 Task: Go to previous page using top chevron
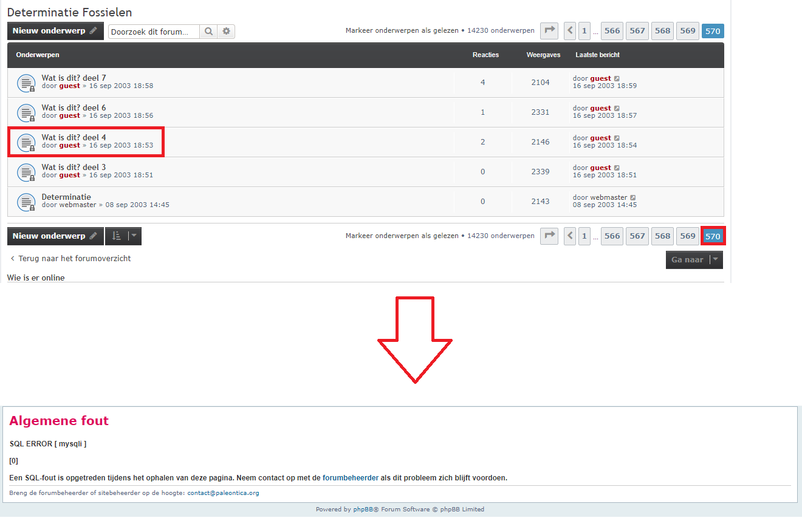[x=570, y=31]
